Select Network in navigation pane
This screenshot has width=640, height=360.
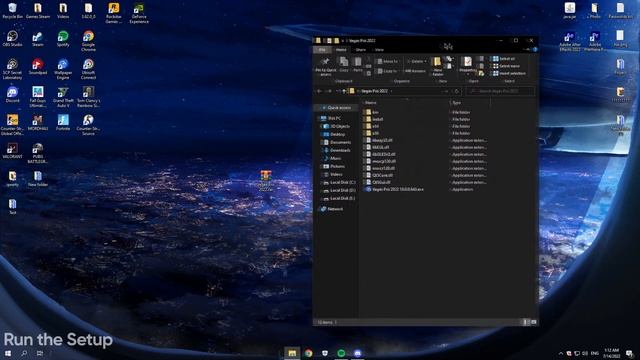pyautogui.click(x=332, y=209)
